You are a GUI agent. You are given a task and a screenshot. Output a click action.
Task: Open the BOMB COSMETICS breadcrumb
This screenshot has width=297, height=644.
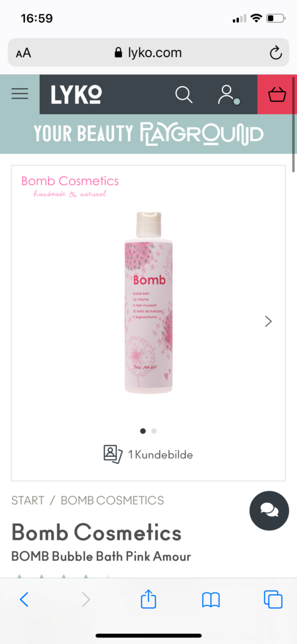coord(112,500)
